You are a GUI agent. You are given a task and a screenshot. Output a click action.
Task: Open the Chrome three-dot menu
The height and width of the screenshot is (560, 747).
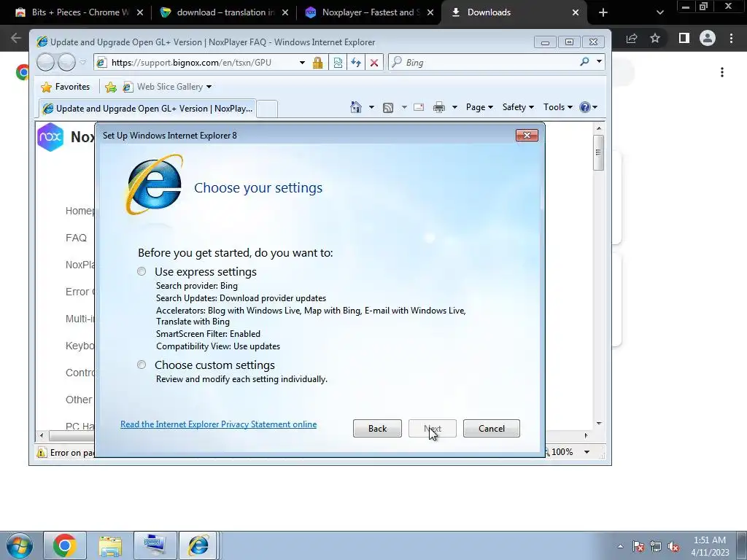click(731, 38)
